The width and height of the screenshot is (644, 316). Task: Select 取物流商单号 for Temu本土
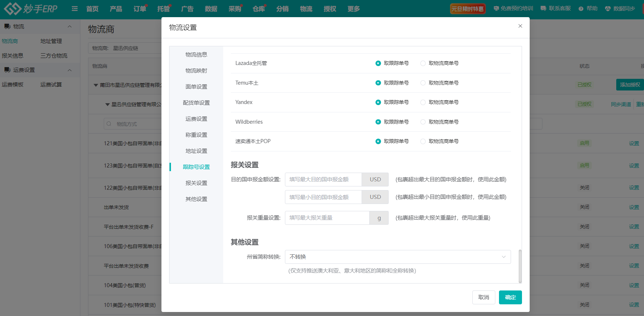[423, 83]
